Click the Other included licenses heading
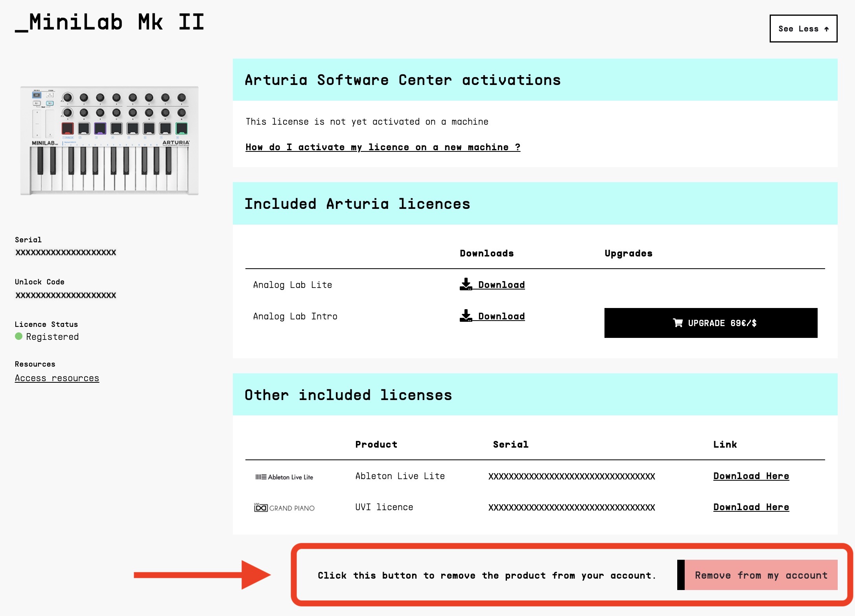 pos(348,395)
